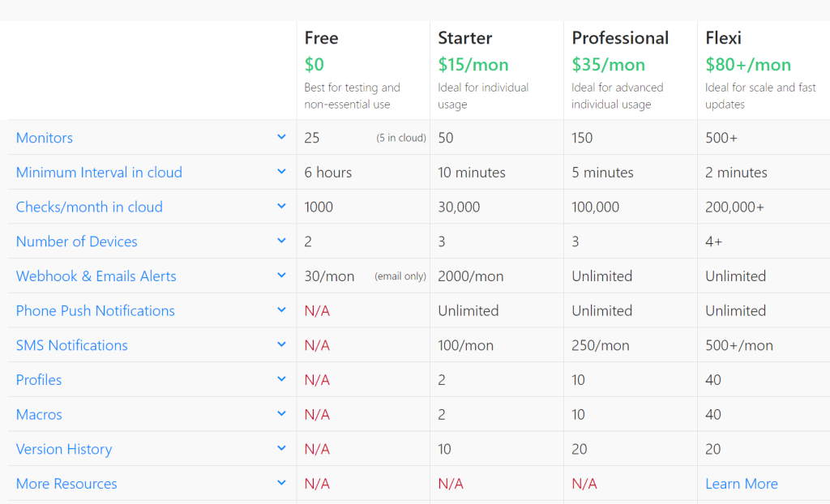This screenshot has width=830, height=504.
Task: Select the Professional plan heading
Action: (x=620, y=38)
